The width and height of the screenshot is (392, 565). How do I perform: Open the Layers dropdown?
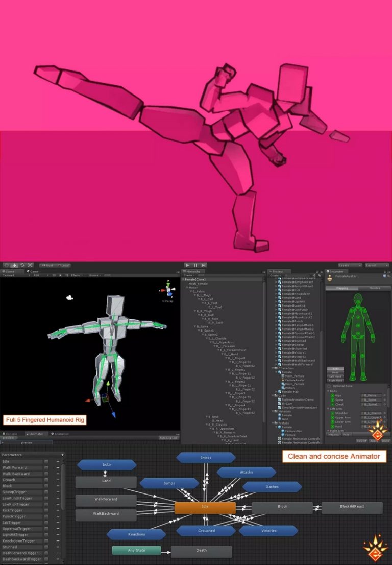(x=350, y=265)
